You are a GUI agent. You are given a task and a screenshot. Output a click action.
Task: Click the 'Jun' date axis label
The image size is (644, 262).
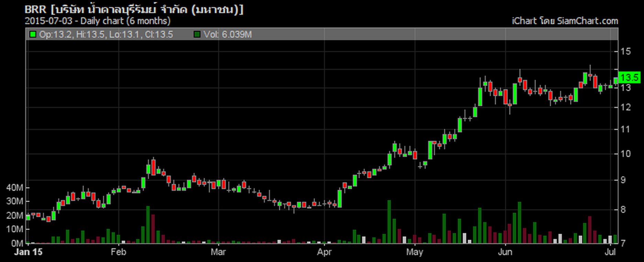point(505,252)
